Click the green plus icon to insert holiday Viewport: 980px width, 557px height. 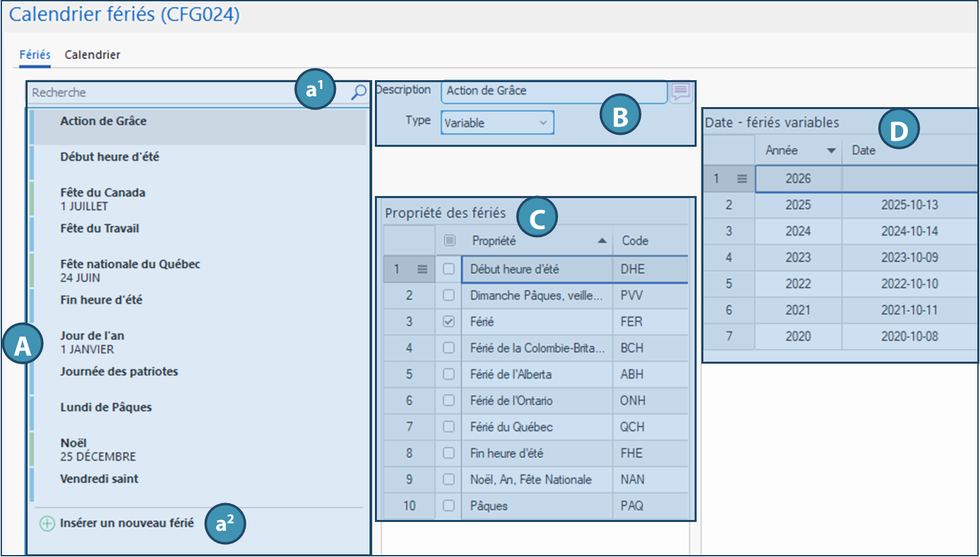tap(46, 523)
